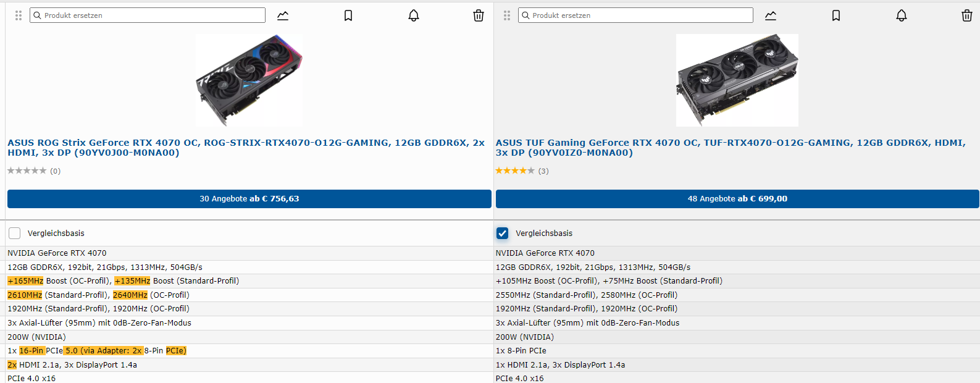Viewport: 980px width, 383px height.
Task: Select '1x 8-Pin PCIe' row
Action: pos(737,351)
